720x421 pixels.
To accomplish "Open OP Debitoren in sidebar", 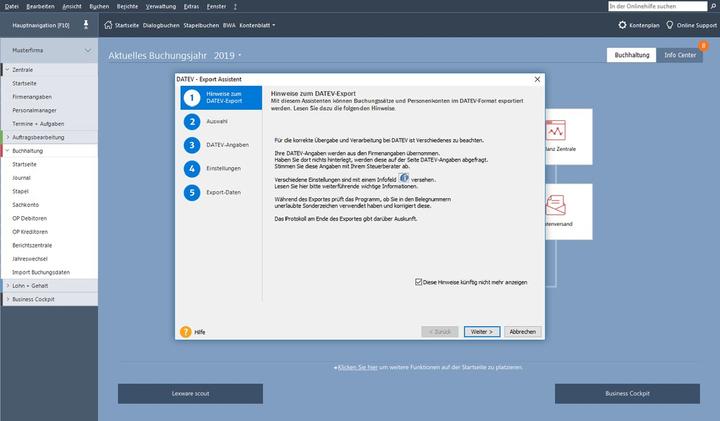I will tap(29, 218).
